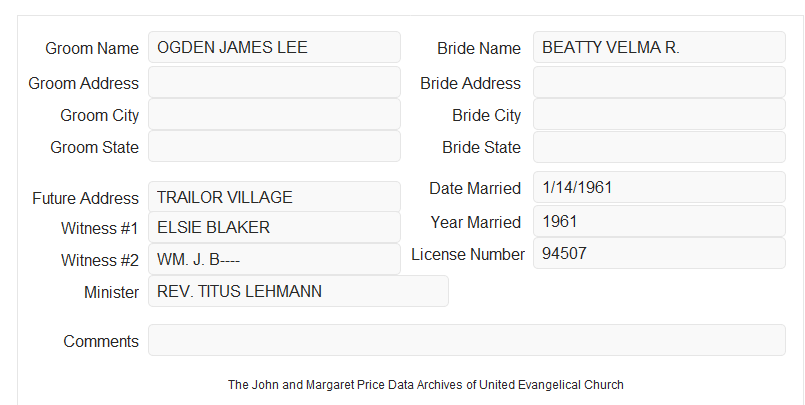
Task: Focus the empty Groom Address field
Action: pos(274,82)
